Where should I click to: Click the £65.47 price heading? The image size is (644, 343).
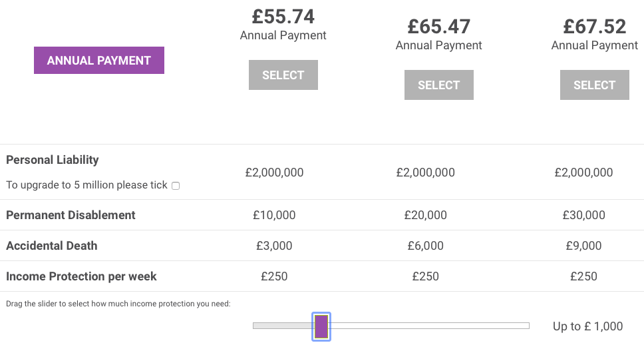[439, 27]
